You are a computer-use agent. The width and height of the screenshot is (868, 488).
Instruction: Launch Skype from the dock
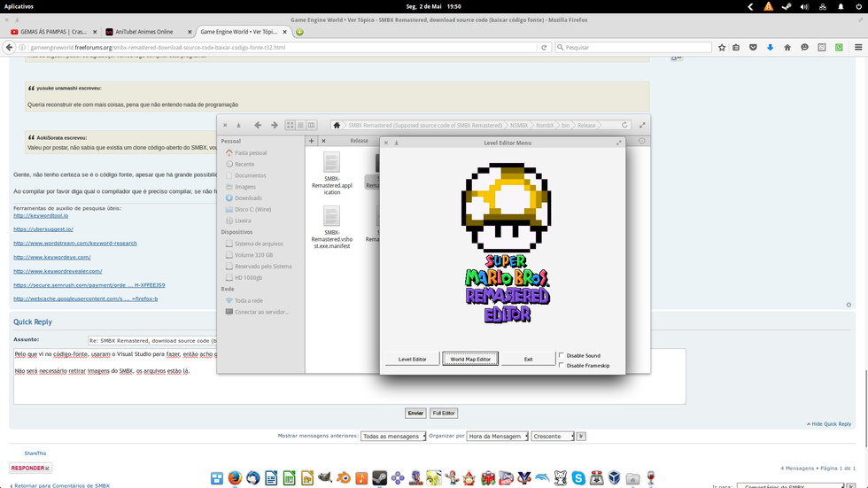(577, 477)
